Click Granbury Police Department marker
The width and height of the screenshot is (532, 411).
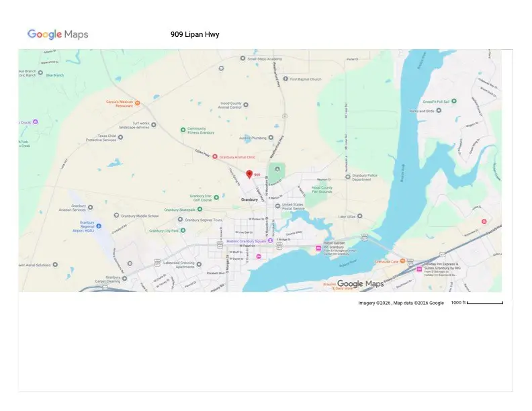coord(348,177)
